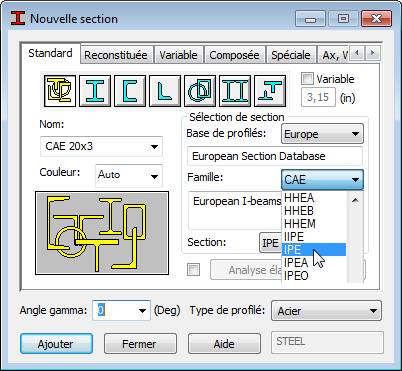
Task: Enable the Variable checkbox
Action: pos(307,79)
